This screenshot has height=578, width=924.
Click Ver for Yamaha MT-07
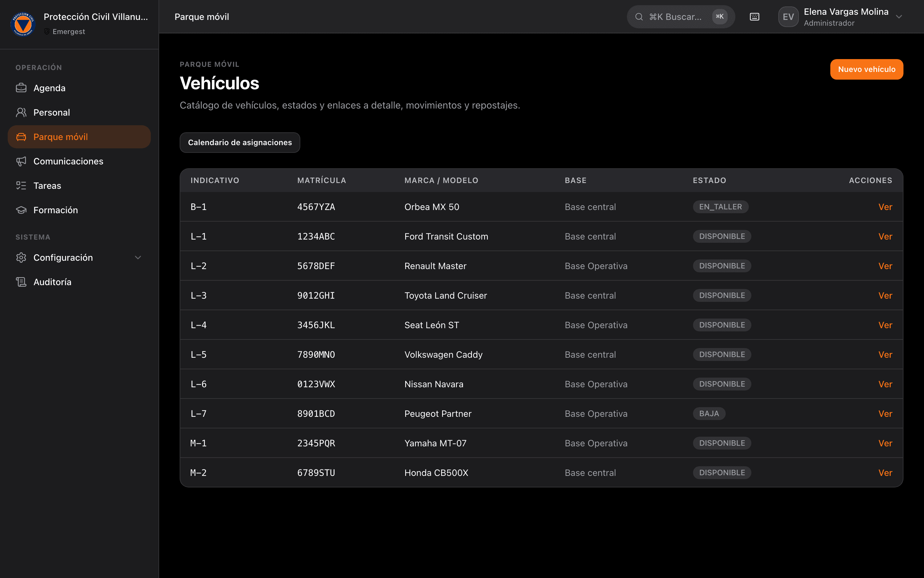coord(885,443)
